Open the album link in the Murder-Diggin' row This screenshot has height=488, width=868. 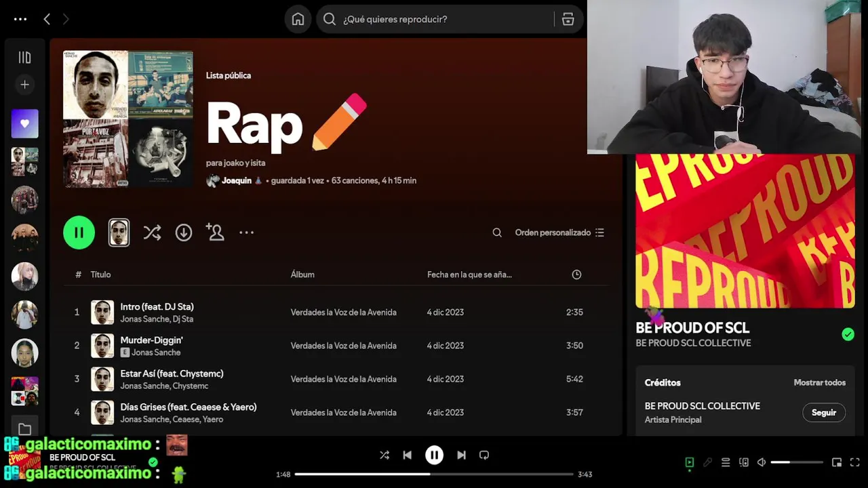point(343,346)
